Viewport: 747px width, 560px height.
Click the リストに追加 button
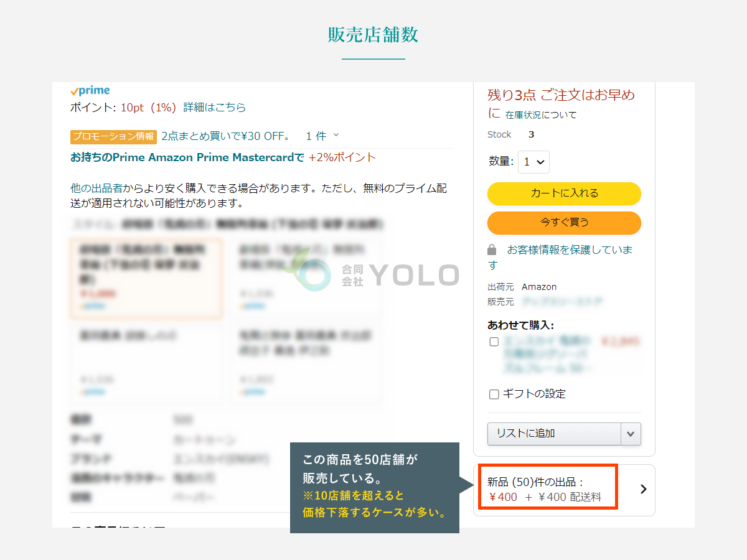tap(554, 434)
